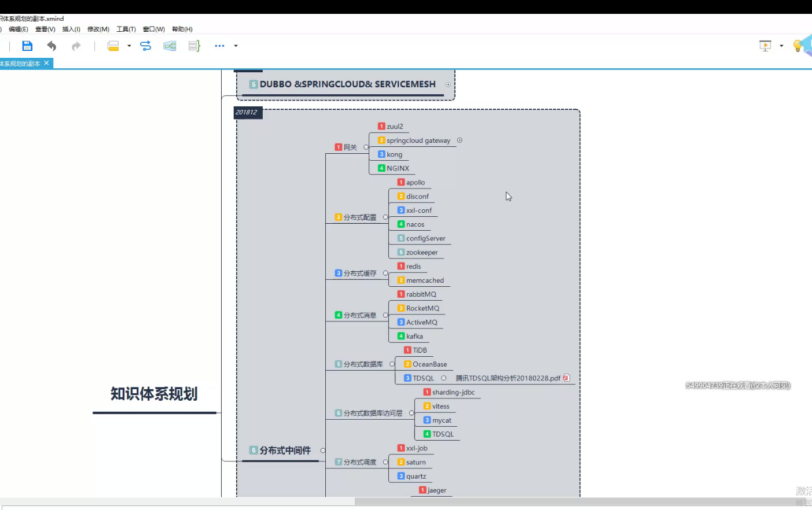
Task: Open the PDF attachment icon beside TDSQL
Action: point(567,378)
